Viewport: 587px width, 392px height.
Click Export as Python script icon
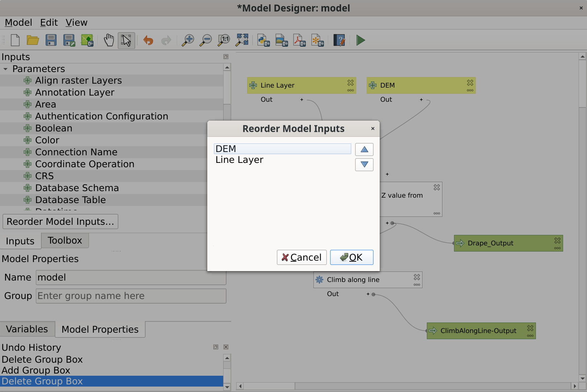click(x=263, y=40)
